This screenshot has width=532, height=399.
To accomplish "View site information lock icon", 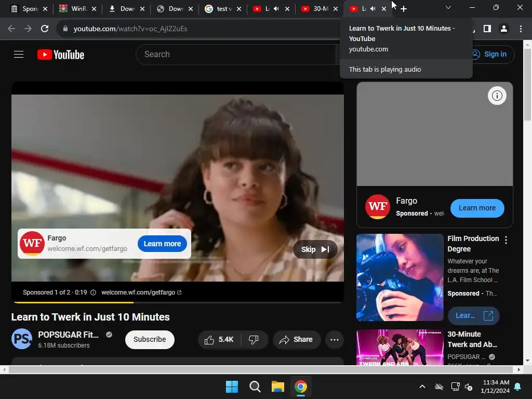I will (x=65, y=29).
